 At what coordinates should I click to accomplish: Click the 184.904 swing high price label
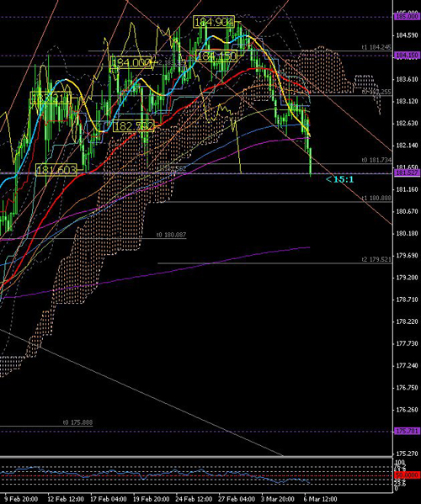(x=214, y=22)
